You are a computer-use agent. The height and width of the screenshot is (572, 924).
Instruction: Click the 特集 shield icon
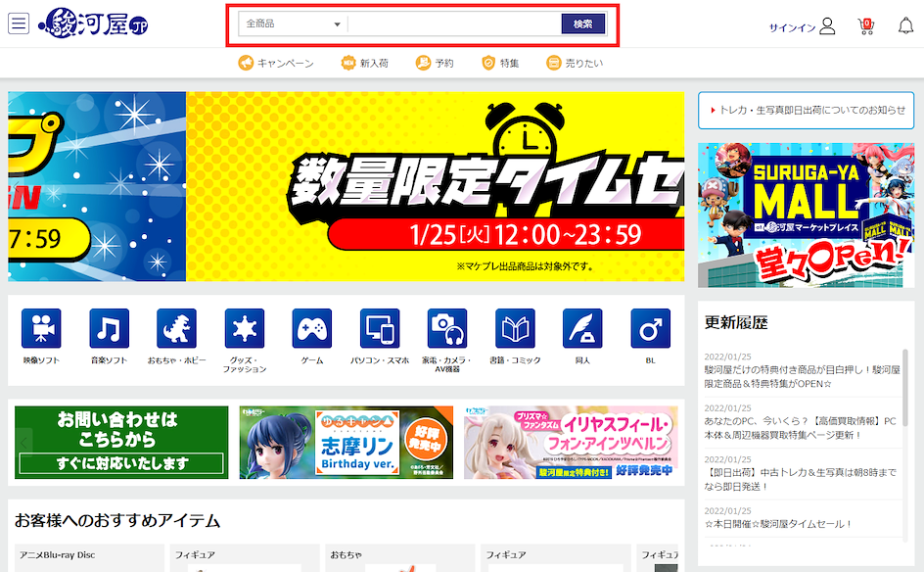[488, 63]
